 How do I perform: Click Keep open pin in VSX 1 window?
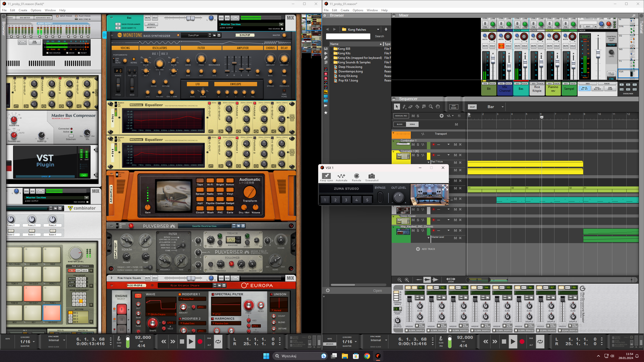[x=326, y=176]
